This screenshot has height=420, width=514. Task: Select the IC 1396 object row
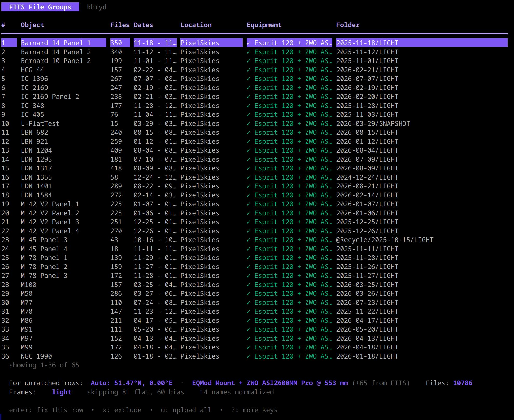pos(254,79)
